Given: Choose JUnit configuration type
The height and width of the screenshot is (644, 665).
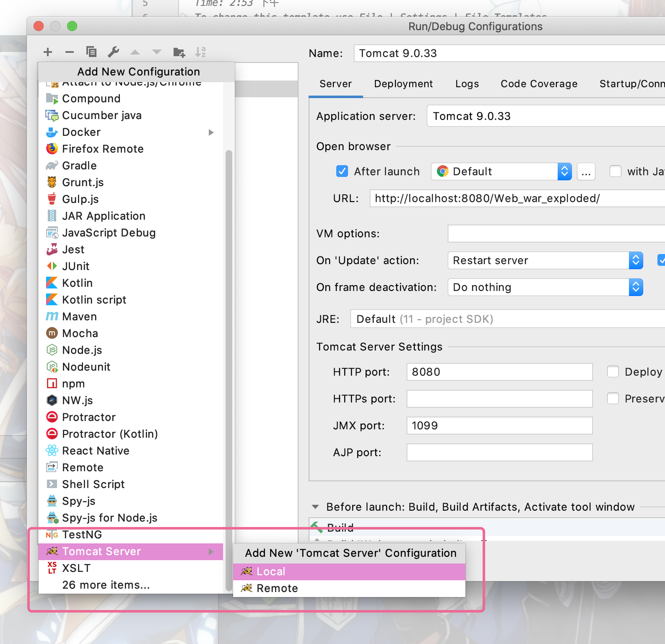Looking at the screenshot, I should pyautogui.click(x=130, y=266).
